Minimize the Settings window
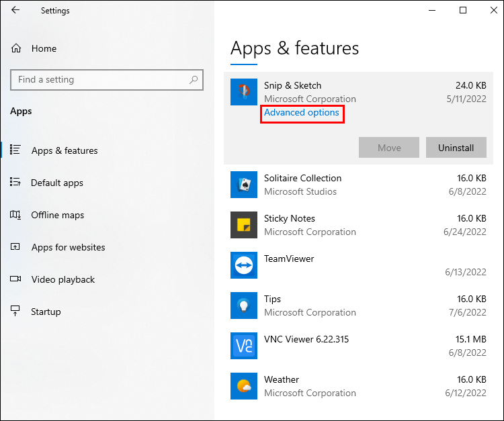The width and height of the screenshot is (504, 421). click(x=432, y=10)
